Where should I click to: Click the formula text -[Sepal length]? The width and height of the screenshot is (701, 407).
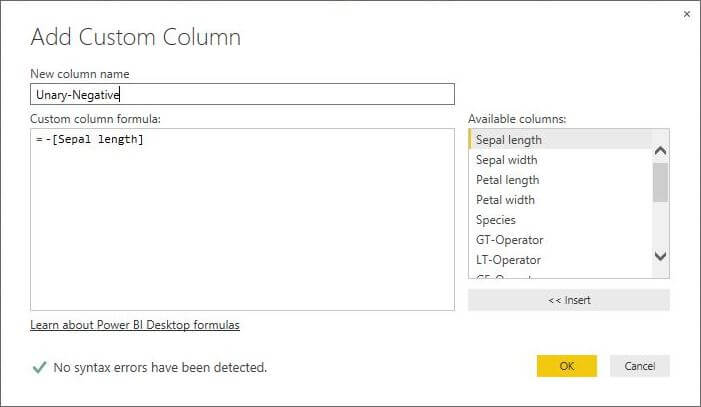94,140
